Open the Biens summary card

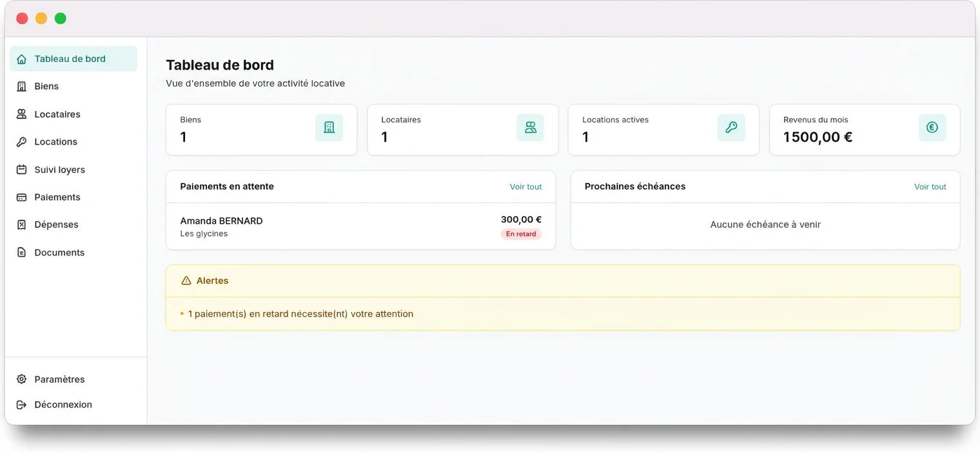tap(262, 130)
